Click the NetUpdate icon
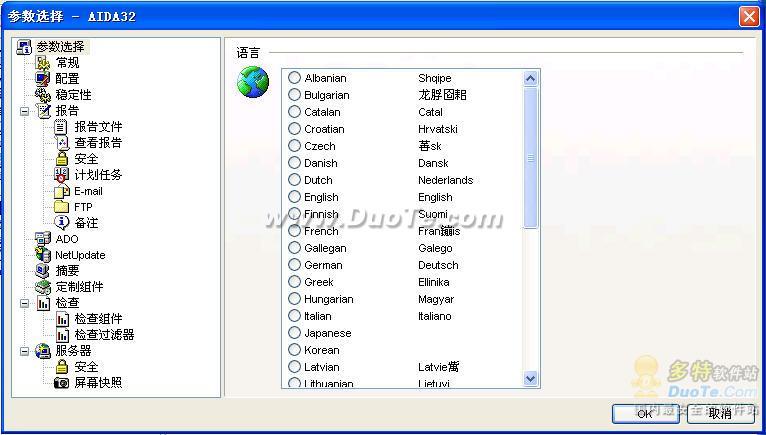This screenshot has height=435, width=766. tap(43, 255)
